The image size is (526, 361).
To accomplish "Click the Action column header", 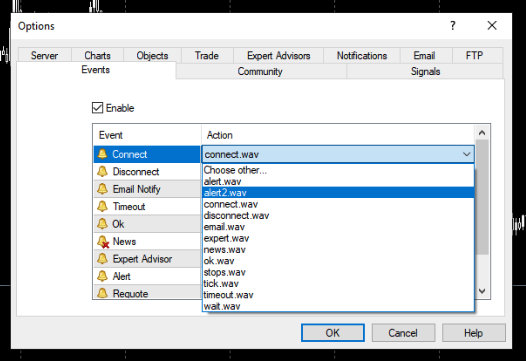I will [x=338, y=135].
